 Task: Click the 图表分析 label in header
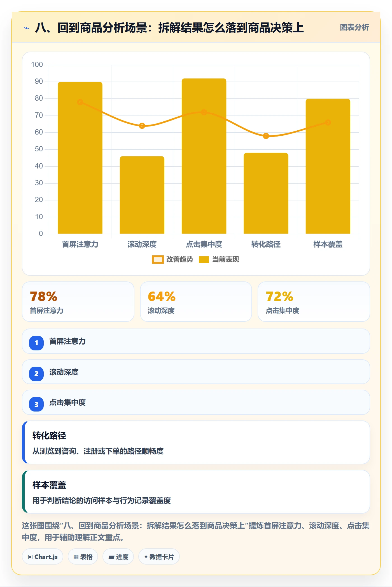tap(354, 27)
